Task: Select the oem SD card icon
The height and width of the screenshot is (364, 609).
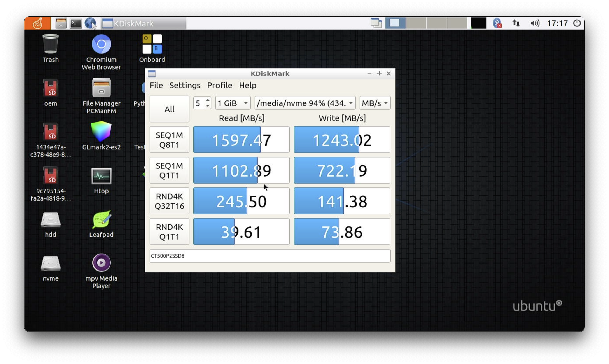Action: pos(51,93)
